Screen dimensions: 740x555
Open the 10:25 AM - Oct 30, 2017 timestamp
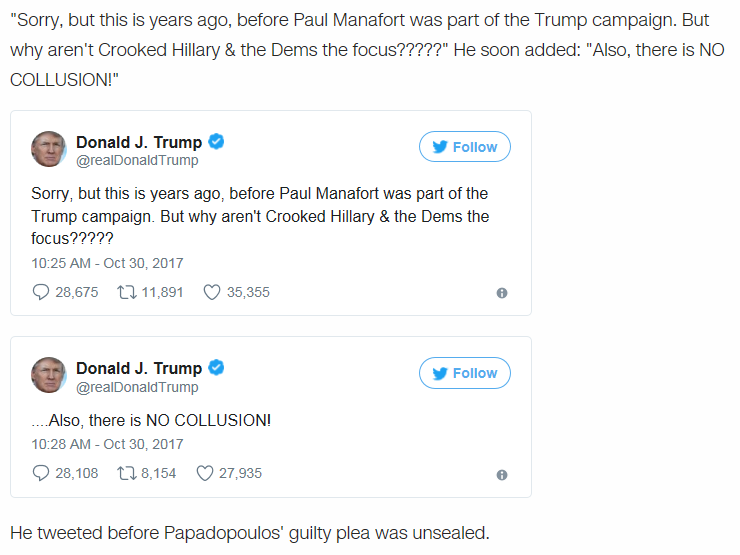107,263
